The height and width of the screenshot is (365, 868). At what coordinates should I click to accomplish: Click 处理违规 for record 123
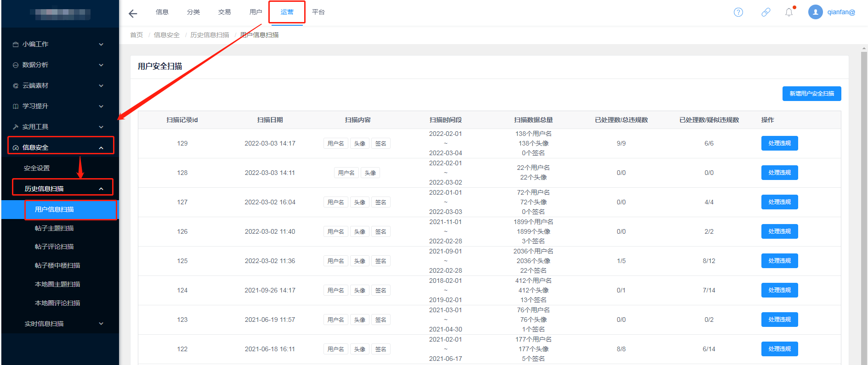click(x=779, y=320)
